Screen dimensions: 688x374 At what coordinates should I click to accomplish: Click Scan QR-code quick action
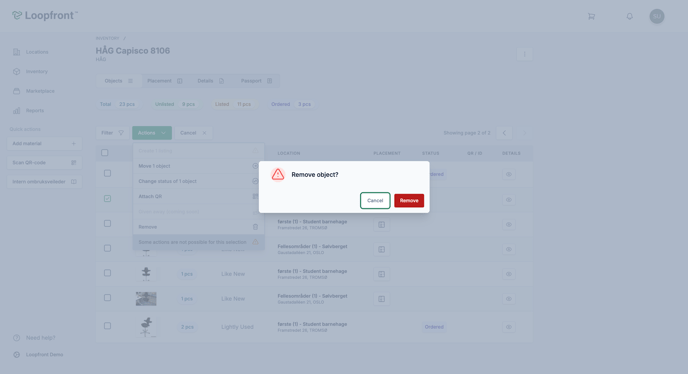point(44,162)
